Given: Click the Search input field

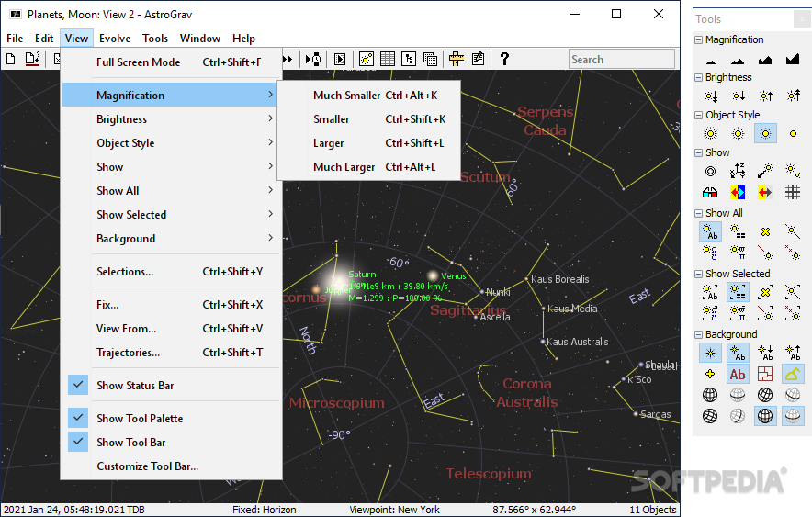Looking at the screenshot, I should (x=622, y=59).
